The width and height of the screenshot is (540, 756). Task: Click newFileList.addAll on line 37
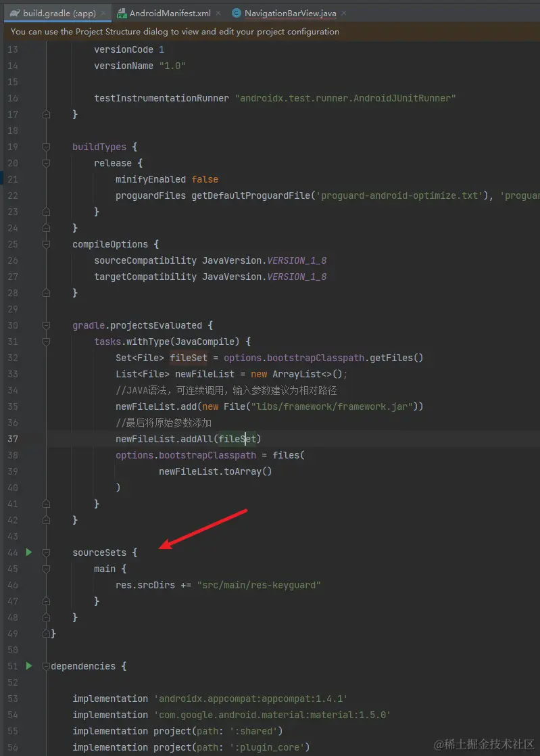click(164, 439)
